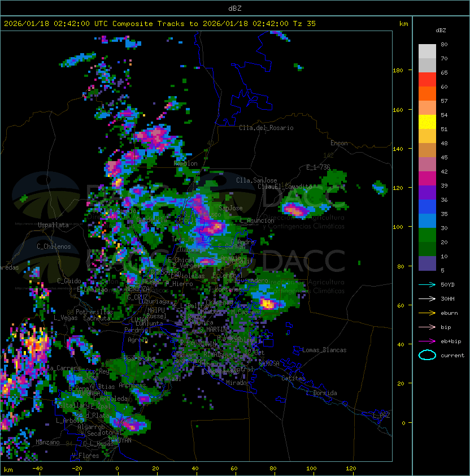Click the '-40' tick on bottom axis
The width and height of the screenshot is (470, 476).
38,469
